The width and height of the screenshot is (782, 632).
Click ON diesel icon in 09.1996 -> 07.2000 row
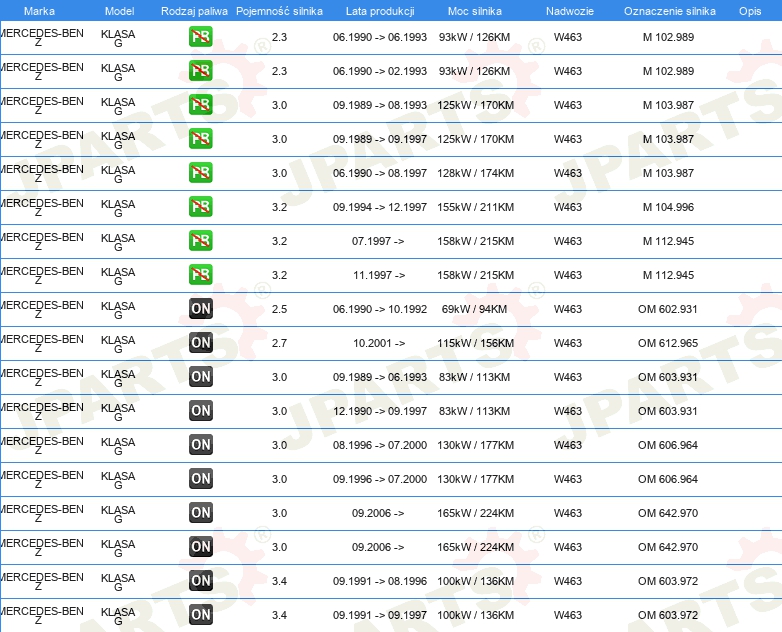point(200,478)
